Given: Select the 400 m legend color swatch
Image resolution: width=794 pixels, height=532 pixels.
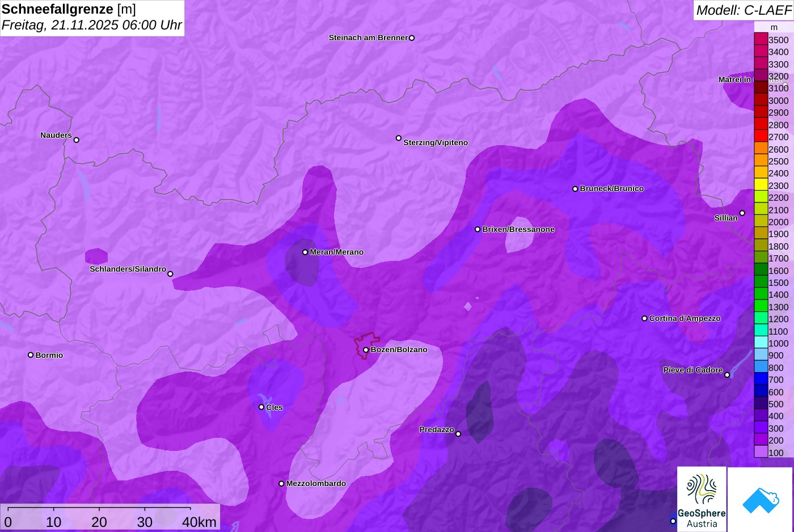Looking at the screenshot, I should pos(761,416).
